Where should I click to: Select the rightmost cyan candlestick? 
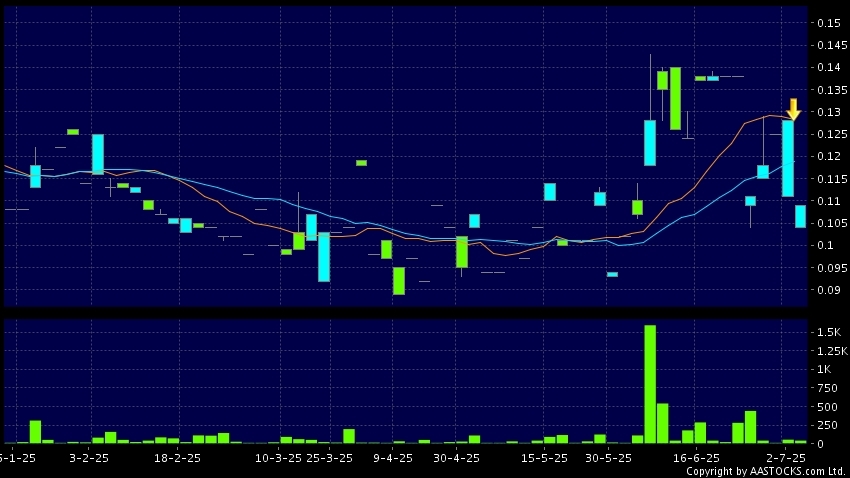coord(800,216)
